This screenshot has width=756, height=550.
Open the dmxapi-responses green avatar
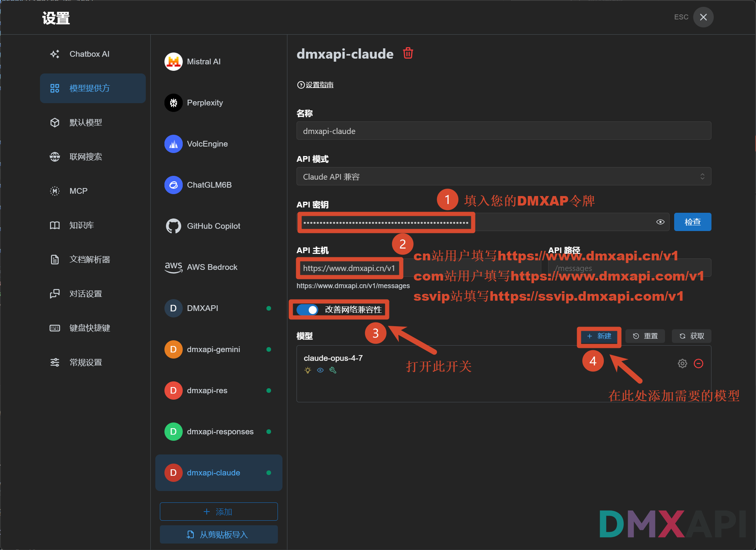174,432
